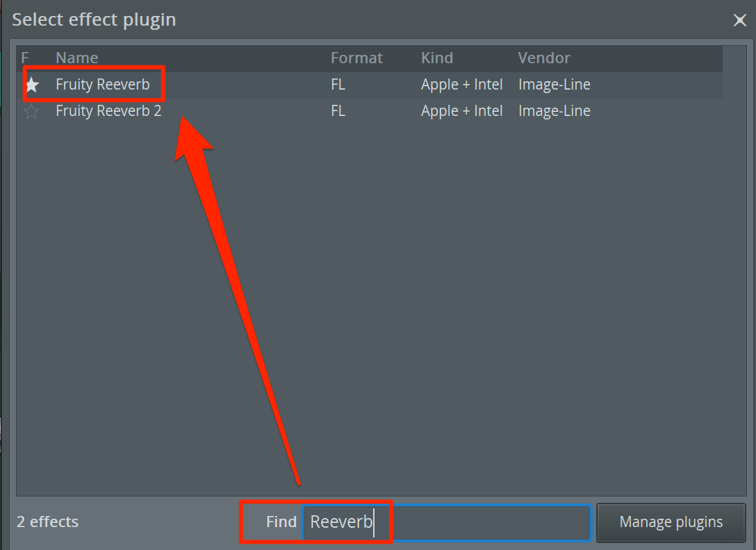Unfavorite Fruity Reeverb using its filled star
The height and width of the screenshot is (550, 756).
(x=32, y=85)
